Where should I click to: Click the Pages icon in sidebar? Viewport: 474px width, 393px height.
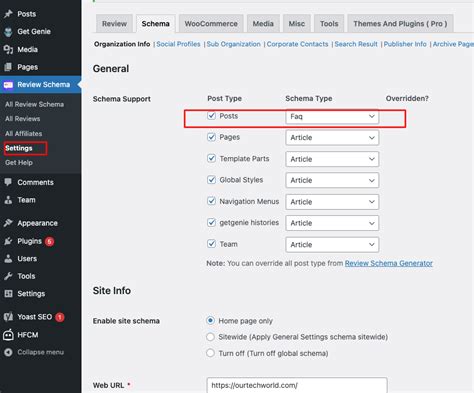pos(8,67)
